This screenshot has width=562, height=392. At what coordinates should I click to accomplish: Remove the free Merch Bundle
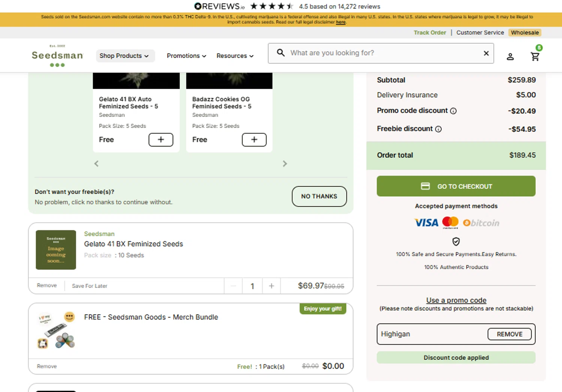(x=47, y=366)
